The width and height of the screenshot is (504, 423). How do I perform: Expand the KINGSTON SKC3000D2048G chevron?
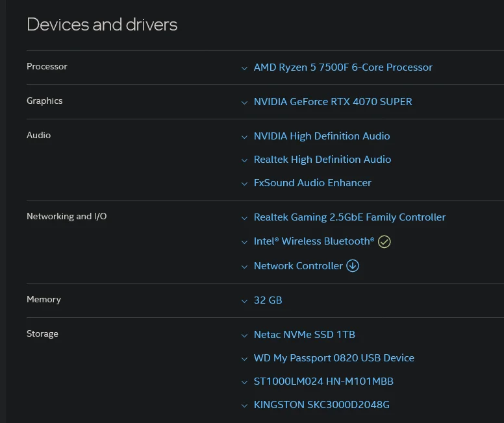tap(244, 405)
